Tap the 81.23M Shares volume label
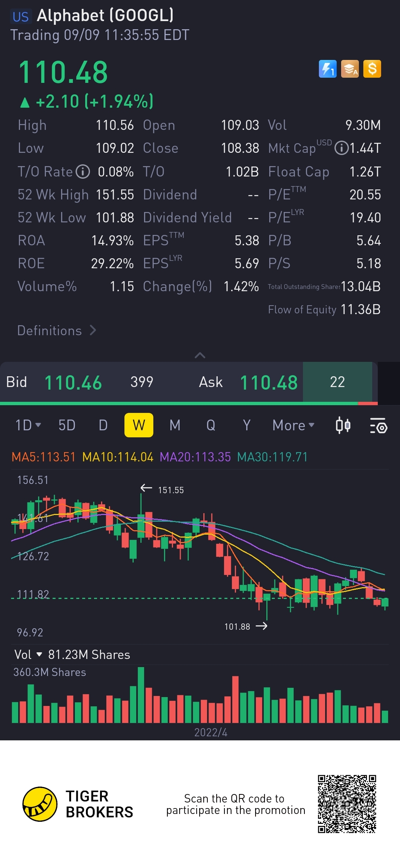This screenshot has height=868, width=400. pos(89,655)
